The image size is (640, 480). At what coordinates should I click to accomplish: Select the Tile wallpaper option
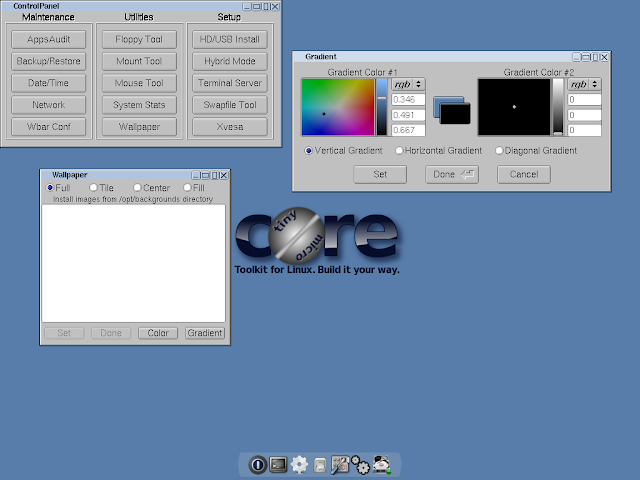(93, 188)
